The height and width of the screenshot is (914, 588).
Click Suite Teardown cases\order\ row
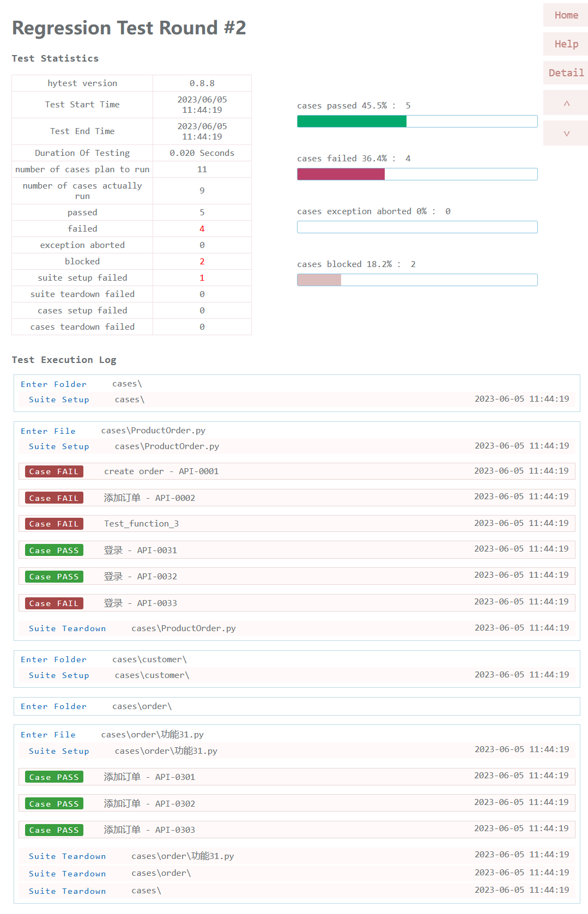point(297,874)
